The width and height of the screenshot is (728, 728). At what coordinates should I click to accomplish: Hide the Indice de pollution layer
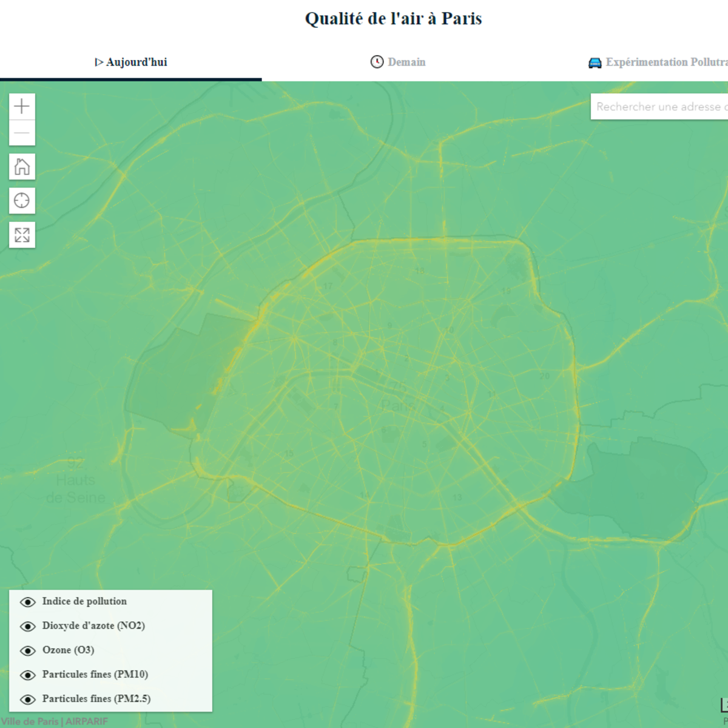(x=27, y=602)
